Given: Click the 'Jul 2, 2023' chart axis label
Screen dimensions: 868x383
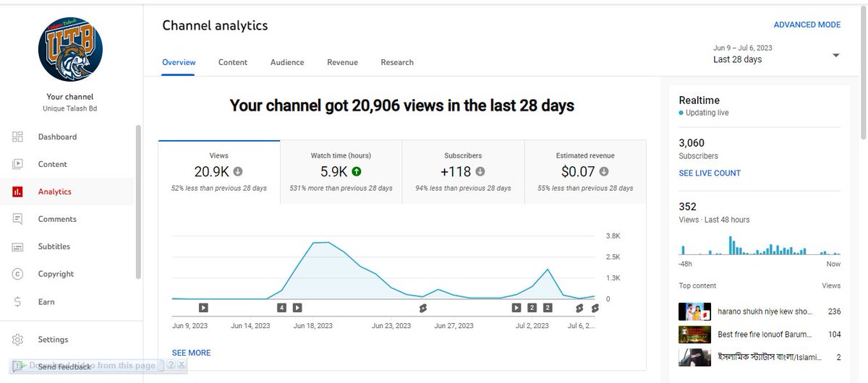Looking at the screenshot, I should click(x=532, y=326).
